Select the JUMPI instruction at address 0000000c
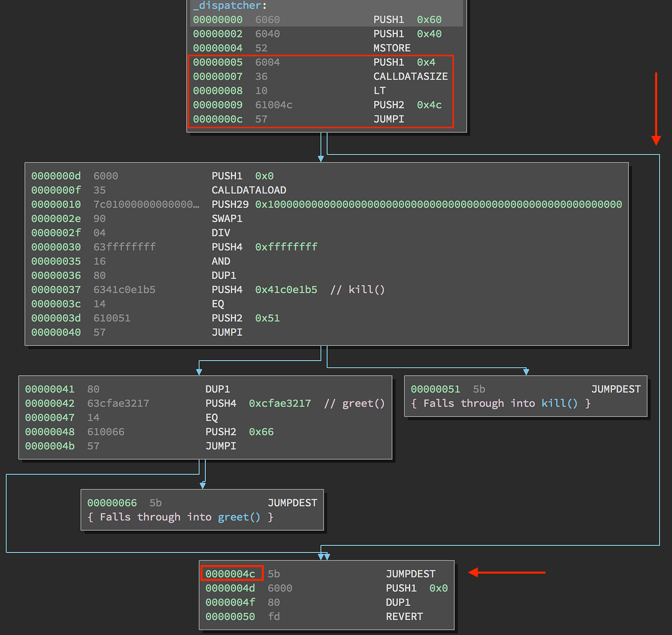The width and height of the screenshot is (672, 635). pos(388,119)
